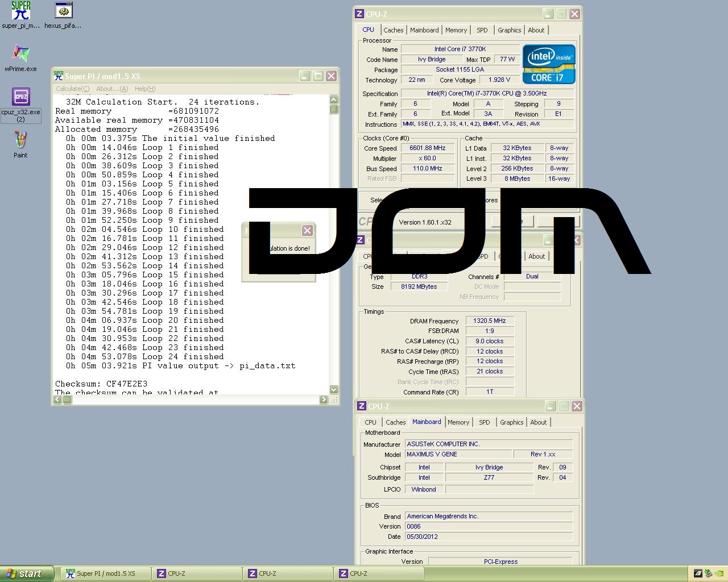Click Super PI horizontal scrollbar right arrow
Screen dimensions: 728x582
point(324,400)
